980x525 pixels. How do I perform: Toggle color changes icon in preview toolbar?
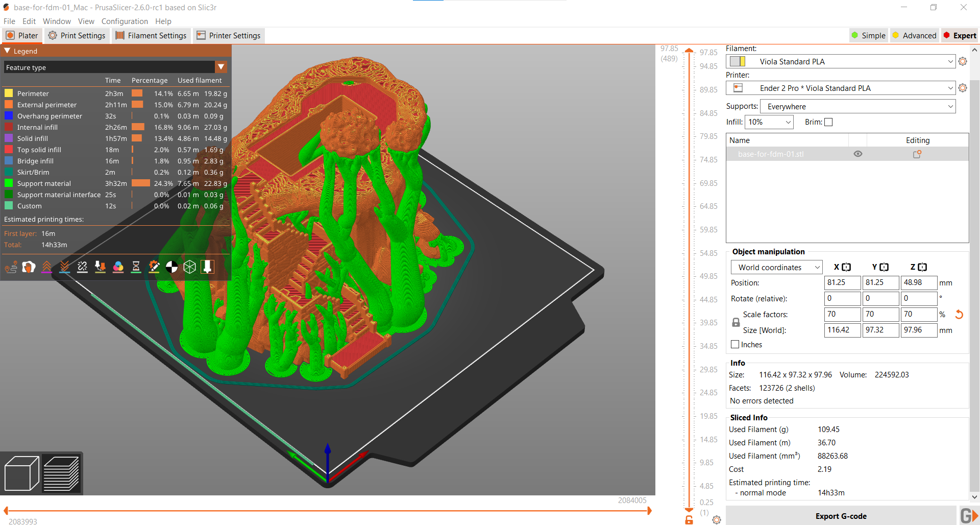(118, 267)
